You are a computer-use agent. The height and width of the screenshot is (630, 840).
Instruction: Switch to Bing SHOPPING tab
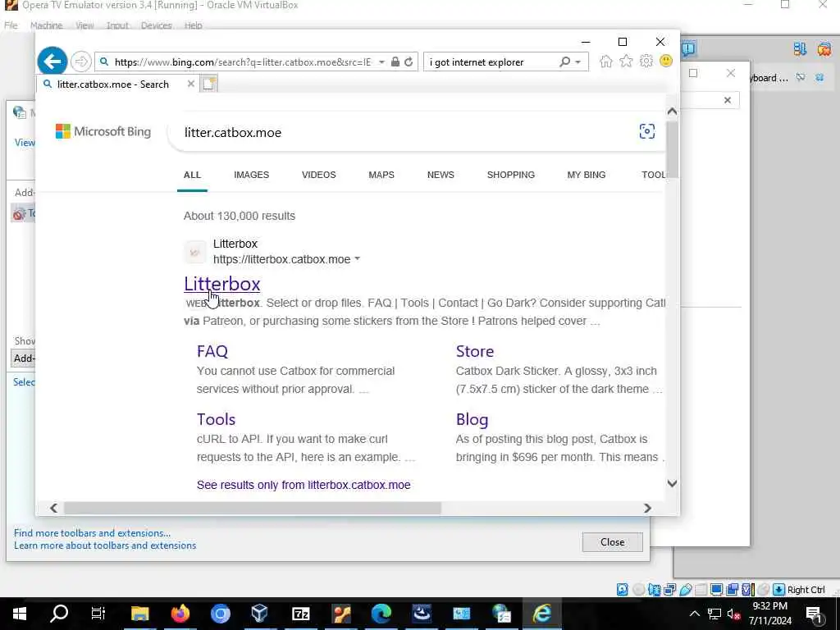[x=510, y=175]
